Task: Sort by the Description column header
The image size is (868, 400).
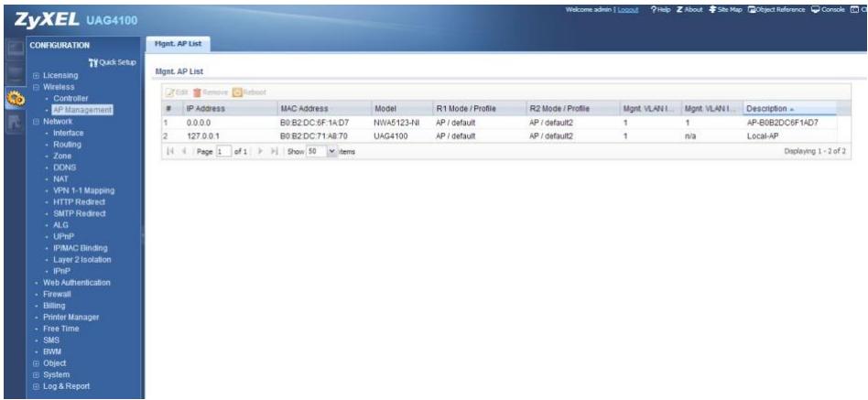Action: (790, 108)
